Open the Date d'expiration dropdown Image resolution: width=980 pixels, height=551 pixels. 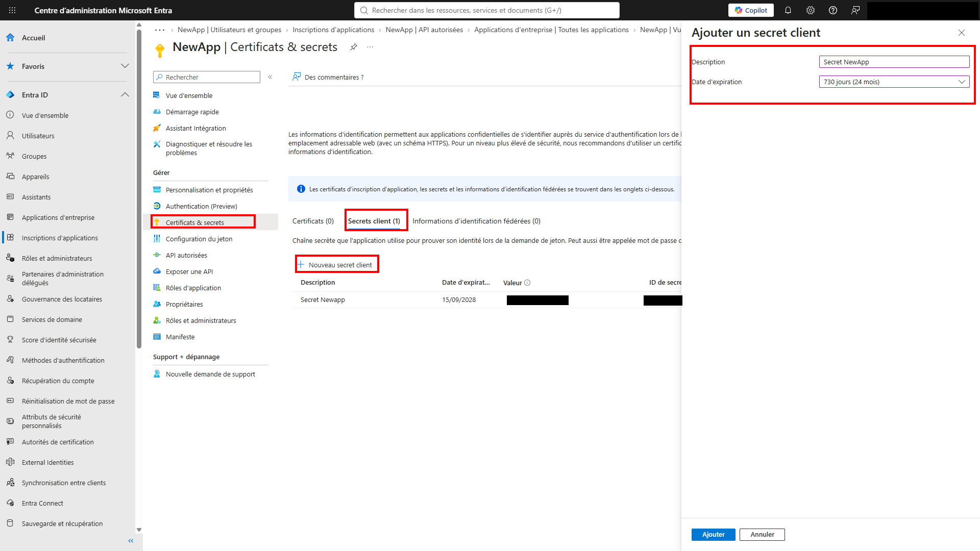tap(894, 82)
